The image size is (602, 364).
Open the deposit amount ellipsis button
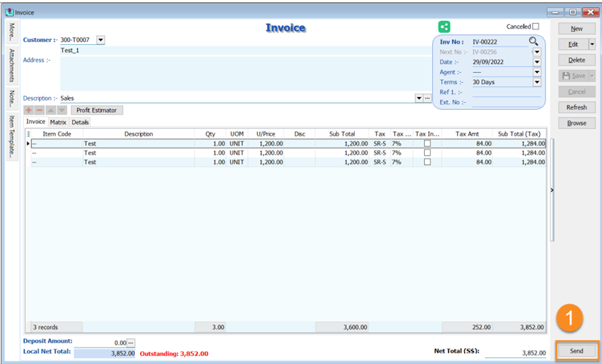[131, 343]
